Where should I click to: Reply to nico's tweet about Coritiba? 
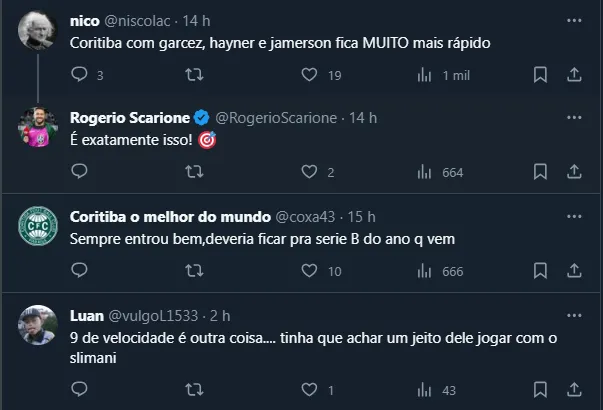click(x=80, y=74)
